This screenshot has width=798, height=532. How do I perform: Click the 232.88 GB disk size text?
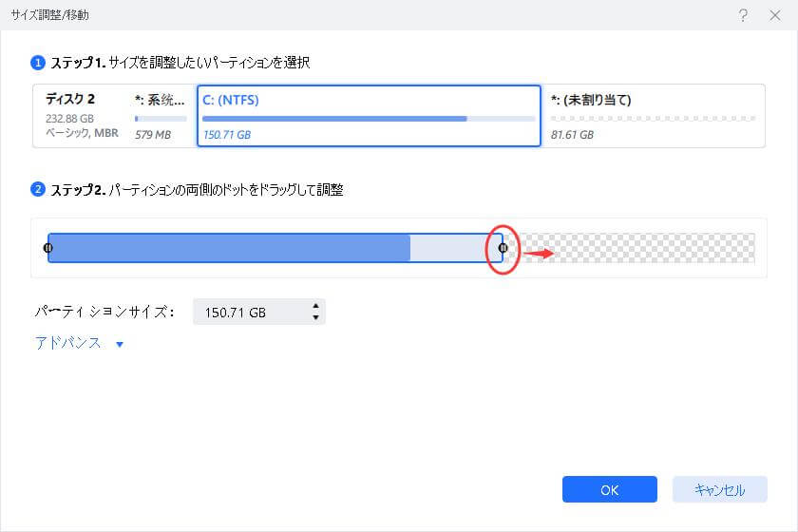click(x=69, y=119)
